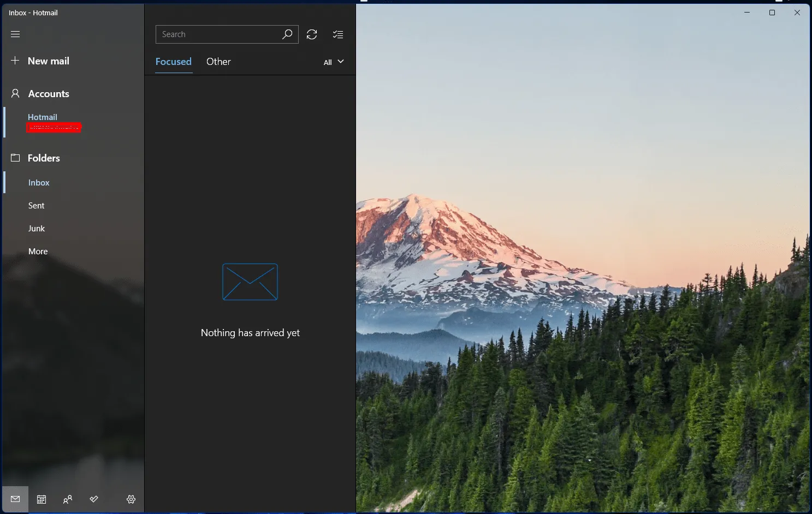Click inside the Search input field
Image resolution: width=812 pixels, height=514 pixels.
(x=218, y=34)
